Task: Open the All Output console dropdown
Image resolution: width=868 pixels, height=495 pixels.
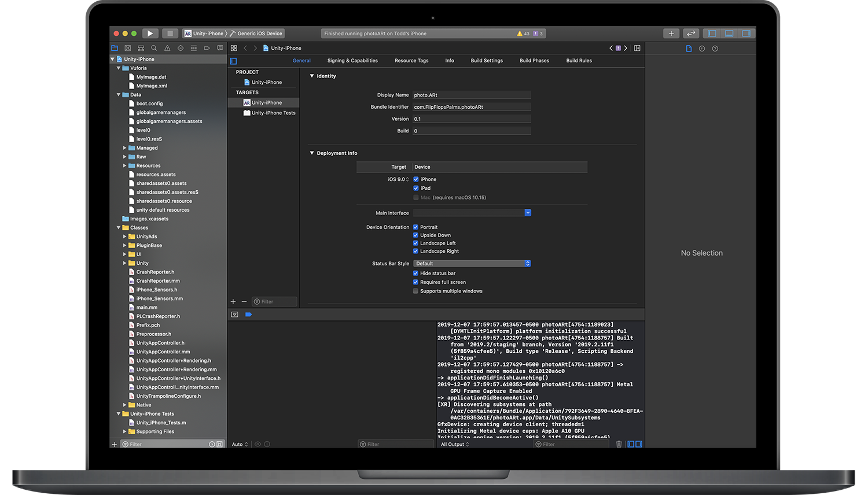Action: (x=455, y=444)
